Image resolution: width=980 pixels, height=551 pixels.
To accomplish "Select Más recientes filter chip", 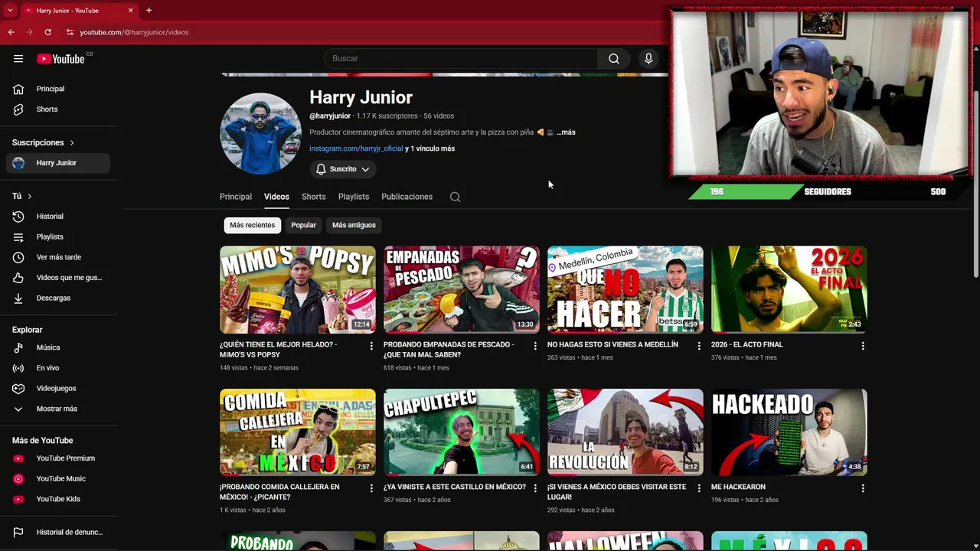I will (x=252, y=225).
